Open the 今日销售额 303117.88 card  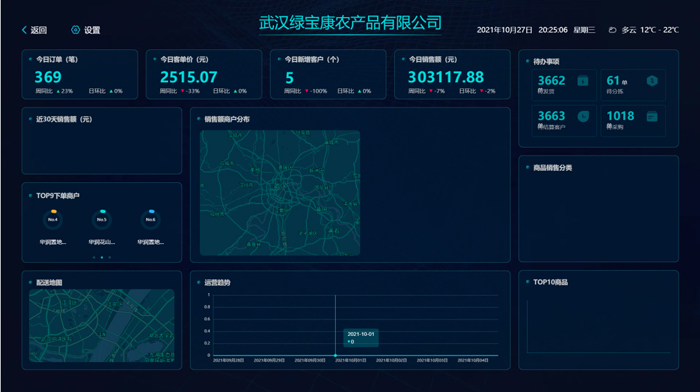pos(452,74)
